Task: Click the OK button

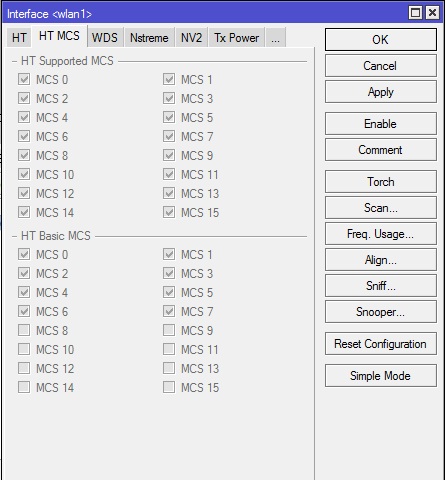Action: pos(381,40)
